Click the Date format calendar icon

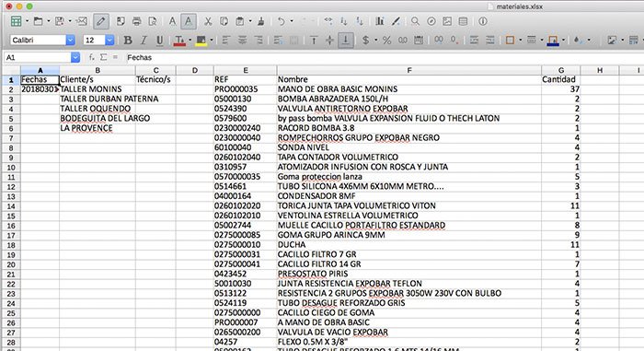pos(419,41)
